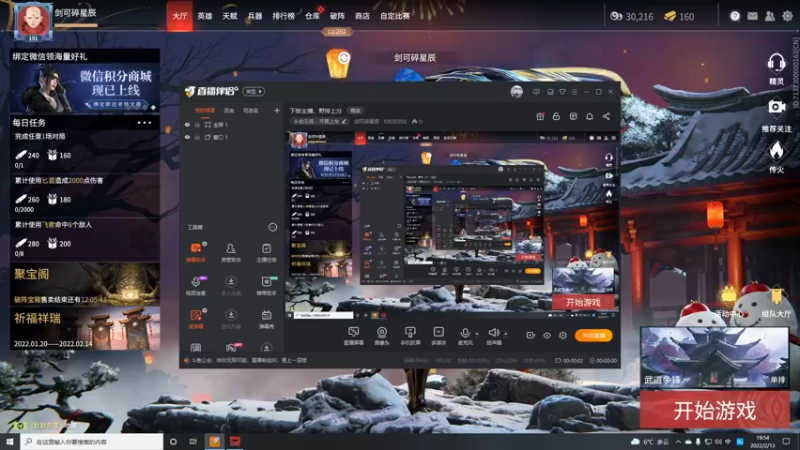Open Windows Task View button
The width and height of the screenshot is (800, 450).
click(193, 441)
